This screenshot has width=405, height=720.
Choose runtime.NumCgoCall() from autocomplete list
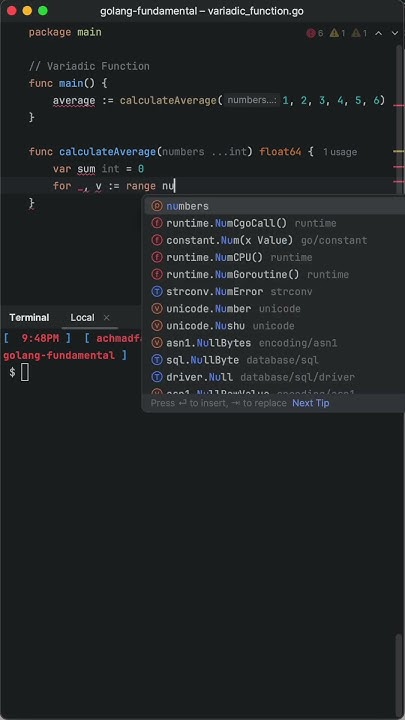coord(275,223)
